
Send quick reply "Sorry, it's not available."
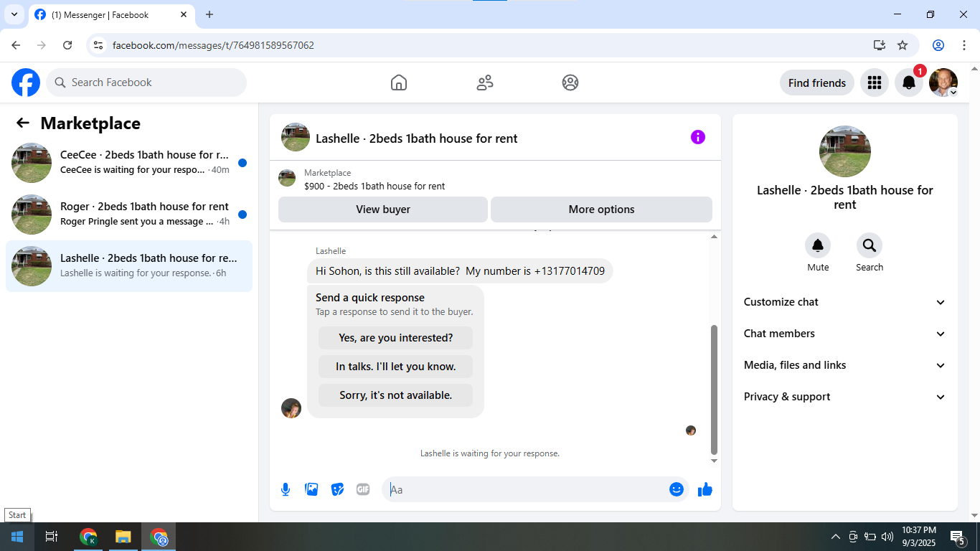tap(396, 395)
